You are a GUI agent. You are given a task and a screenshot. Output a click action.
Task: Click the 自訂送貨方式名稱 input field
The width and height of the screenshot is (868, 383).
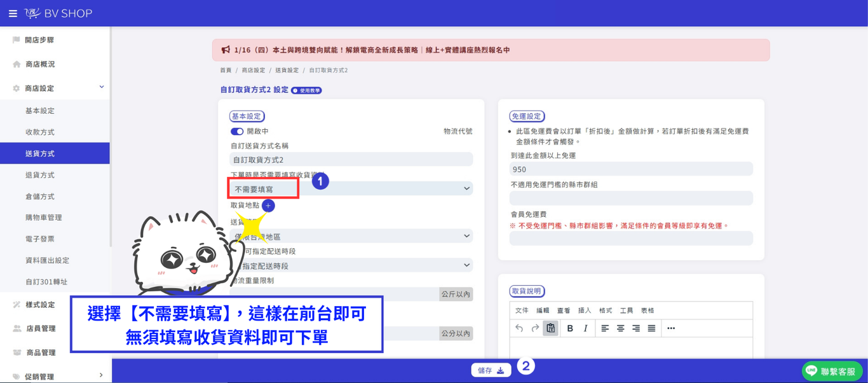[351, 160]
